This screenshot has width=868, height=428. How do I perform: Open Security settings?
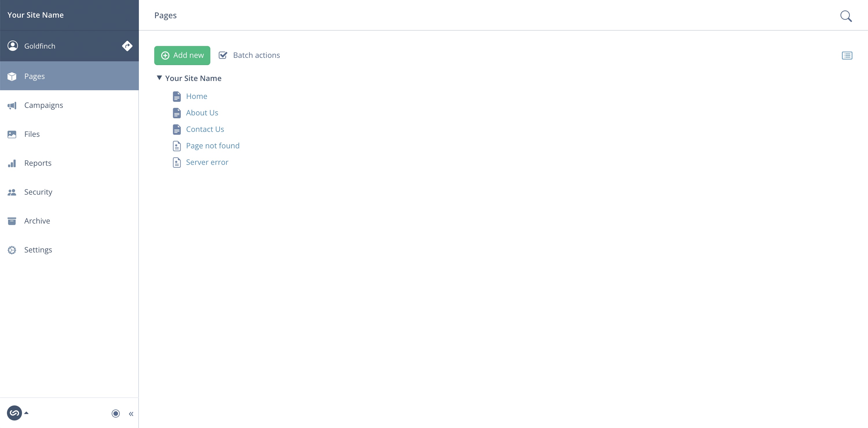pos(38,192)
